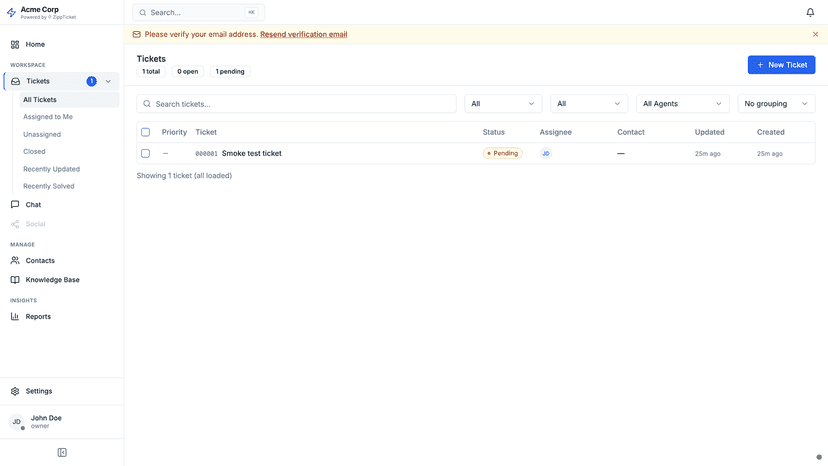Click the magnifier in Search tickets
Viewport: 828px width, 466px height.
[147, 104]
